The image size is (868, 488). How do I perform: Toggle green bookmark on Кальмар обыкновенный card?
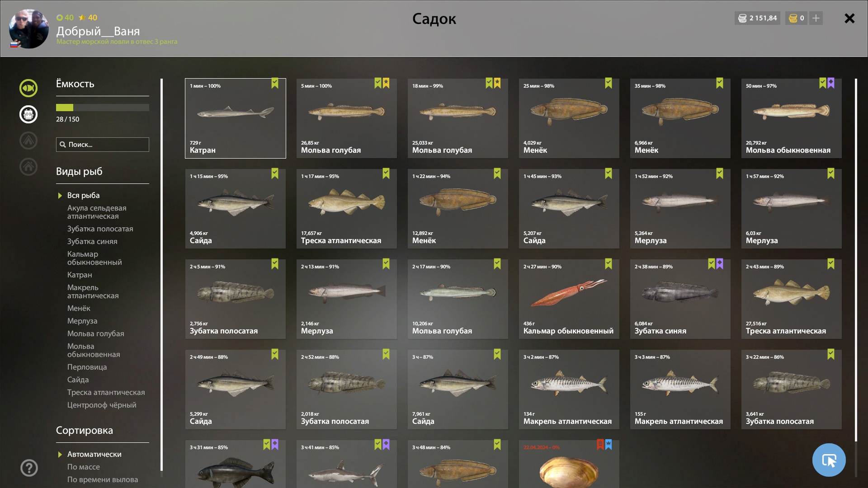tap(609, 264)
